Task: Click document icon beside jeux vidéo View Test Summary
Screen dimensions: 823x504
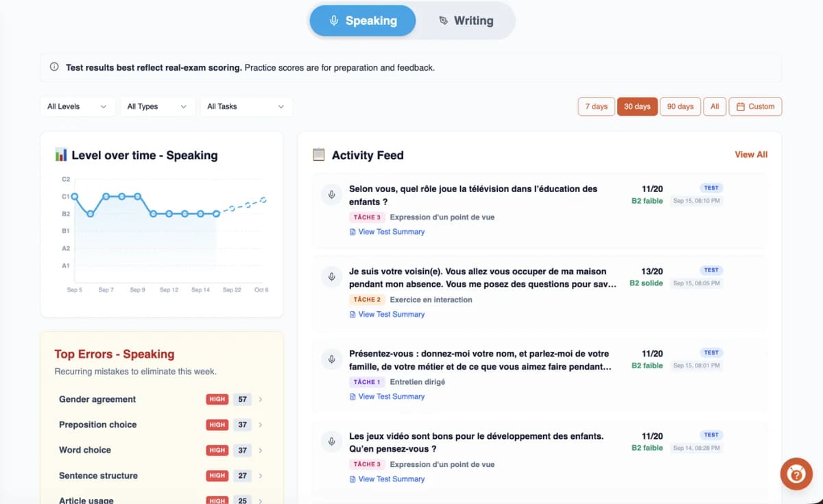Action: [353, 479]
